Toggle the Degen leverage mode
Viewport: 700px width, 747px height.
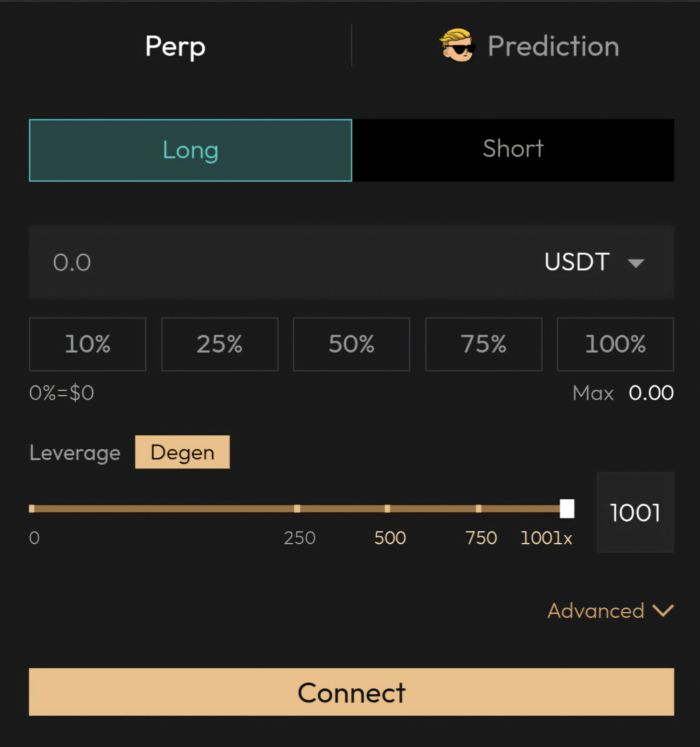click(x=182, y=452)
